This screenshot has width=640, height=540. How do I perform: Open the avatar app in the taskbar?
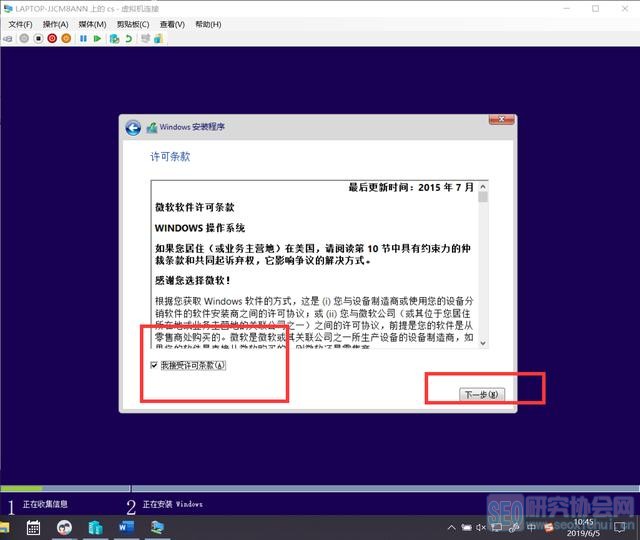click(x=64, y=527)
